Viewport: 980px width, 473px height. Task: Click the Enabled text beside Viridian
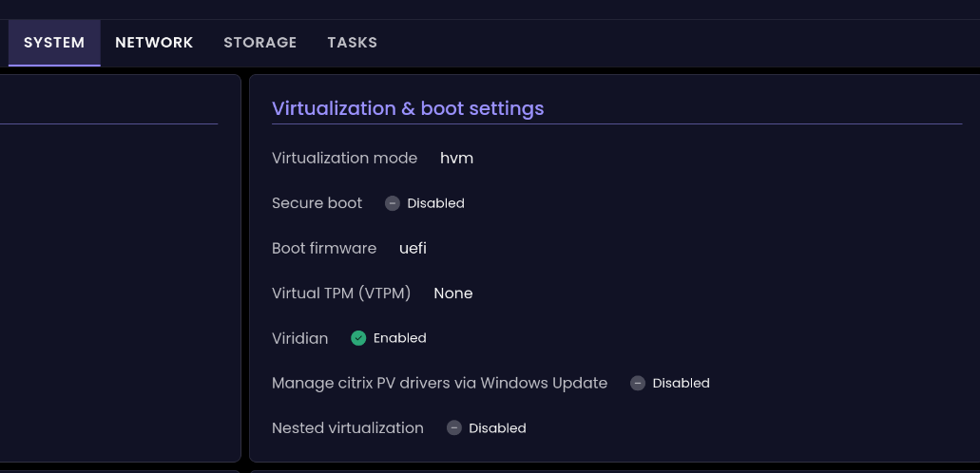click(x=399, y=338)
